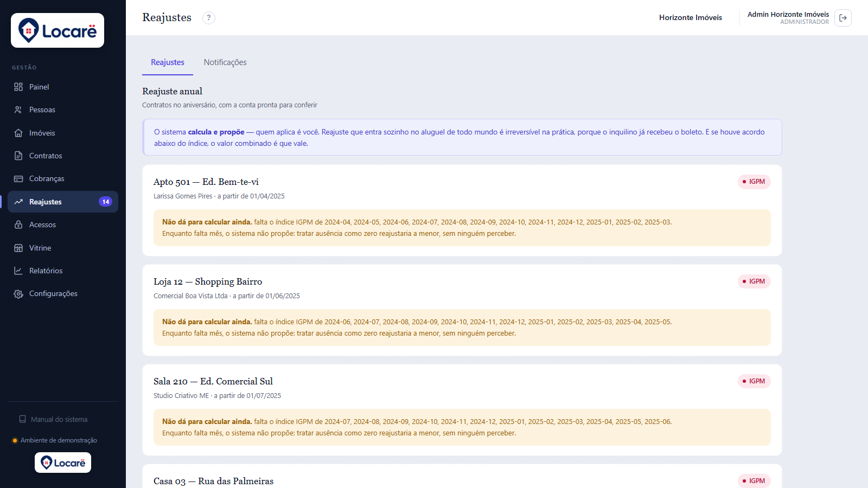Click the Manual do sistema book icon

tap(23, 419)
